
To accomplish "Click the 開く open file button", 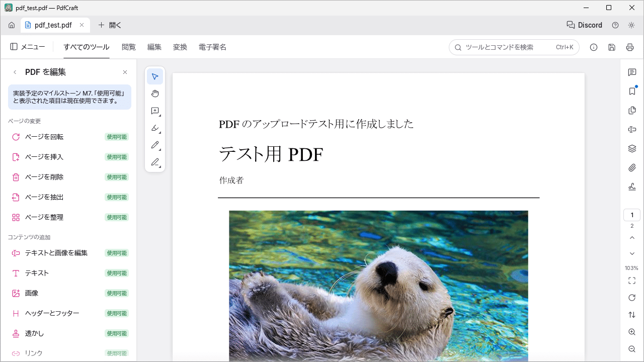I will tap(110, 25).
